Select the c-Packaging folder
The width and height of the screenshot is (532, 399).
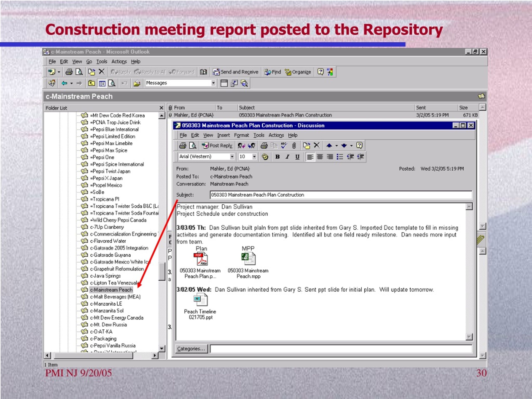103,339
